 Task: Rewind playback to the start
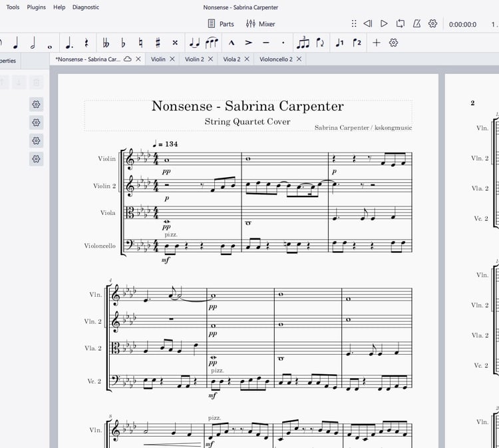(x=368, y=23)
